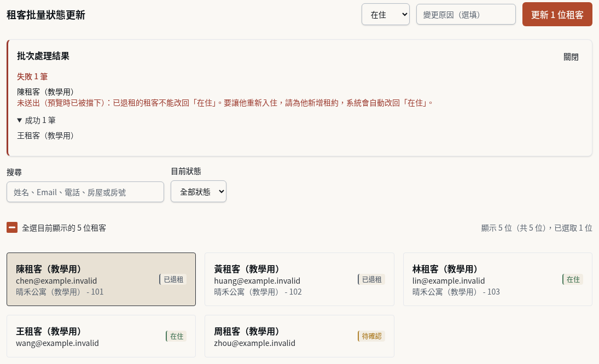Click lin@example.invalid email text
The image size is (599, 364).
pos(449,281)
